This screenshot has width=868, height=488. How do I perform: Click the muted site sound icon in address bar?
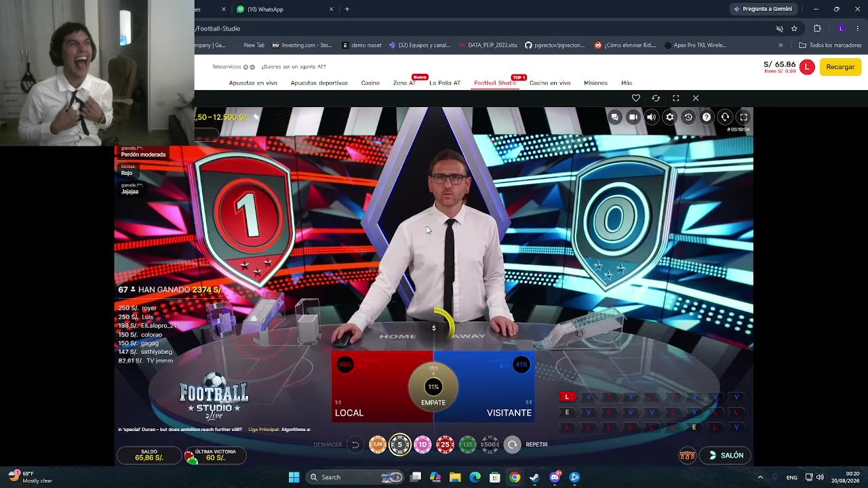pos(779,28)
